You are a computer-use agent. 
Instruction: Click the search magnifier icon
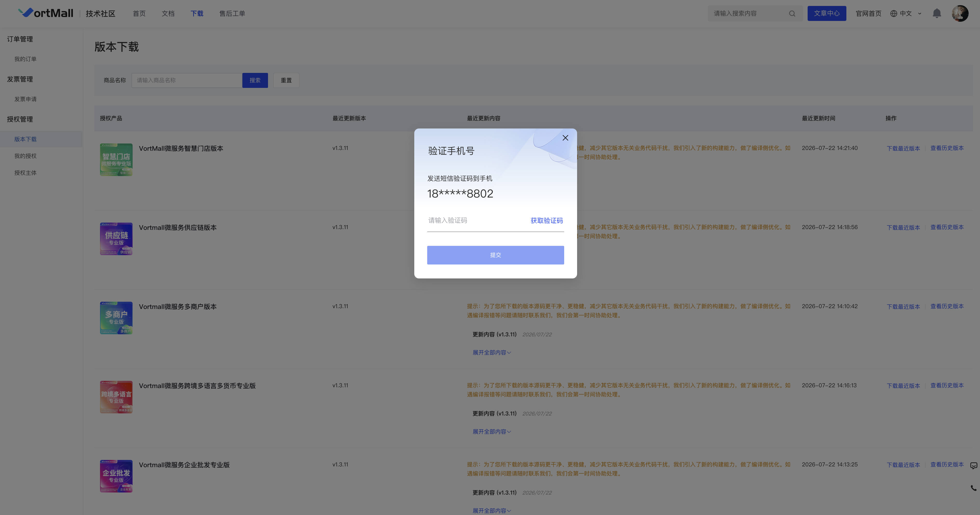point(792,13)
